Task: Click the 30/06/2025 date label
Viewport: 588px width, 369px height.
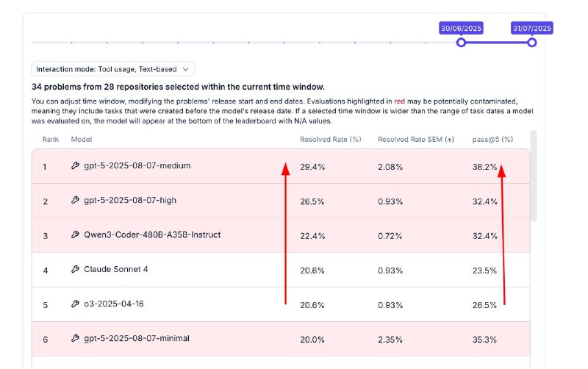Action: pos(461,28)
